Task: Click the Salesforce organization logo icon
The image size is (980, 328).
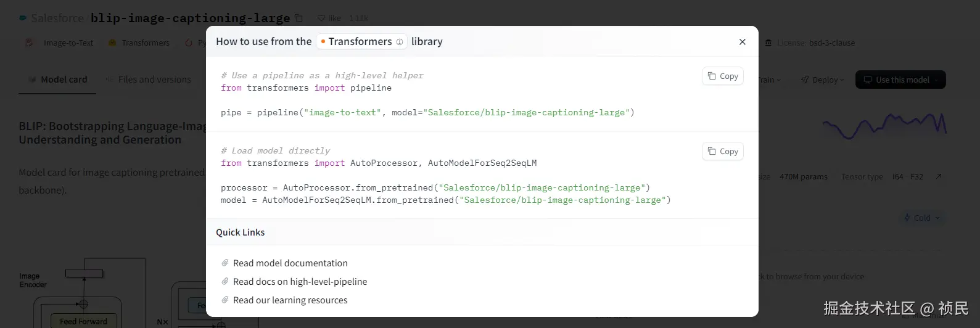Action: click(x=23, y=18)
